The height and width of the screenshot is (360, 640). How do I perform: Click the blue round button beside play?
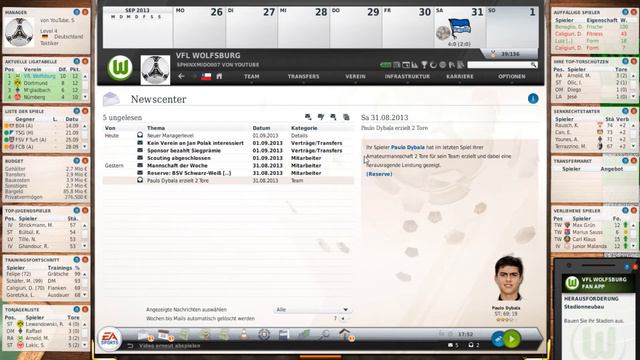pos(498,339)
